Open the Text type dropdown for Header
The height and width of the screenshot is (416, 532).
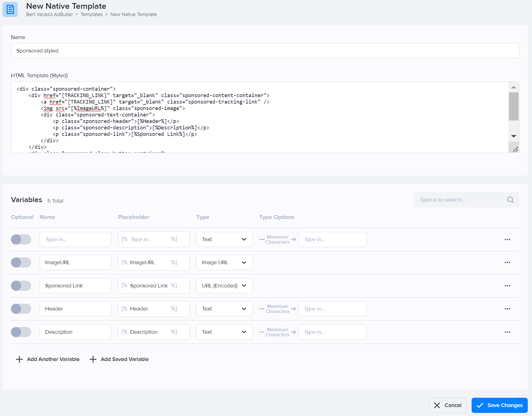[x=224, y=308]
